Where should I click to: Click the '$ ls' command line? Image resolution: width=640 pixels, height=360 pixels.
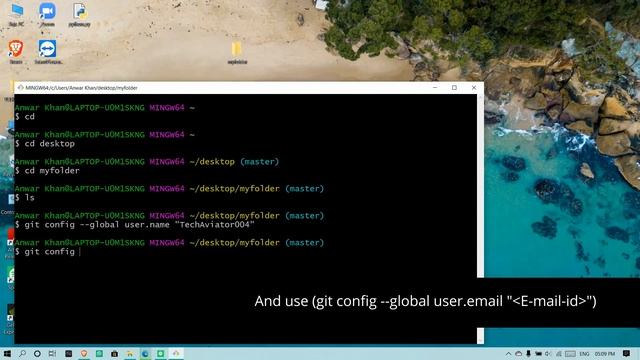pyautogui.click(x=25, y=198)
